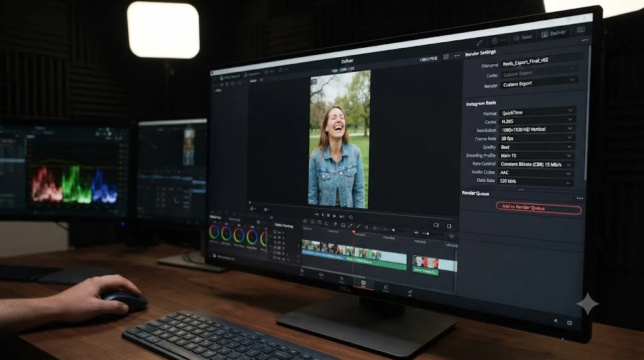644x360 pixels.
Task: Open the Resolution dropdown
Action: click(x=536, y=130)
